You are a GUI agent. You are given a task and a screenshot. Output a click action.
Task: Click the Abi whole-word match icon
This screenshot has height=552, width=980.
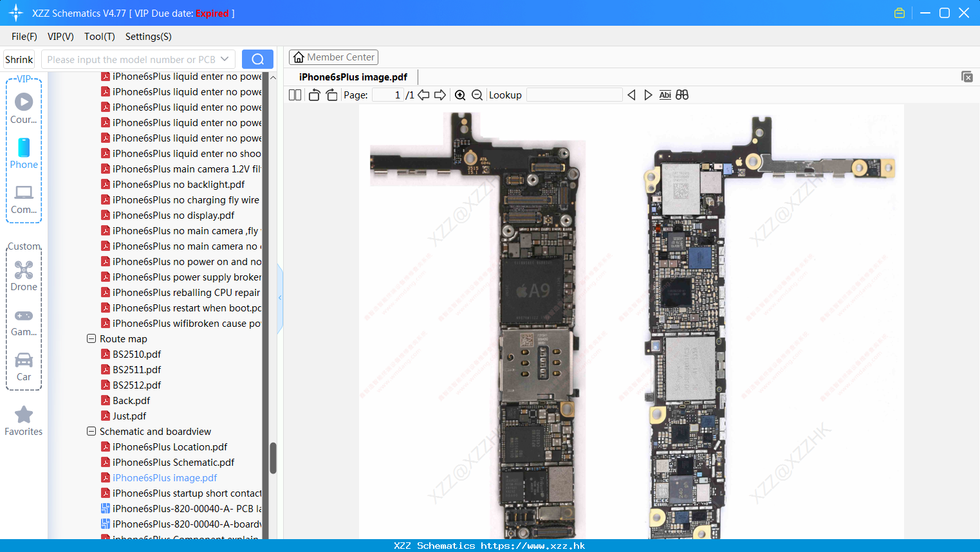[665, 95]
